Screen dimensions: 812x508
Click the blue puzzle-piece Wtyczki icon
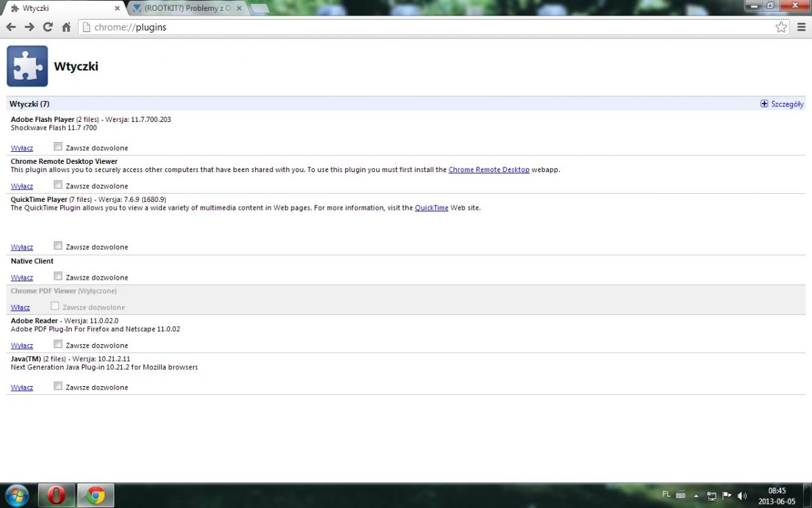click(x=27, y=66)
